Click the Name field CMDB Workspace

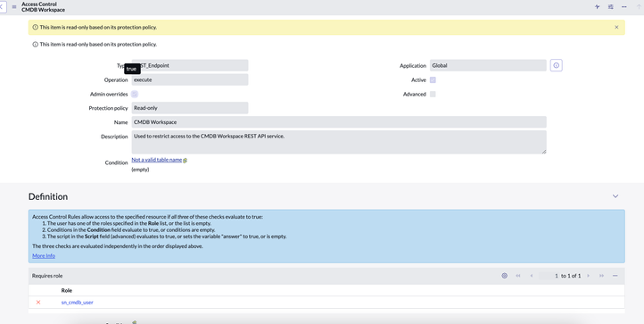point(339,122)
